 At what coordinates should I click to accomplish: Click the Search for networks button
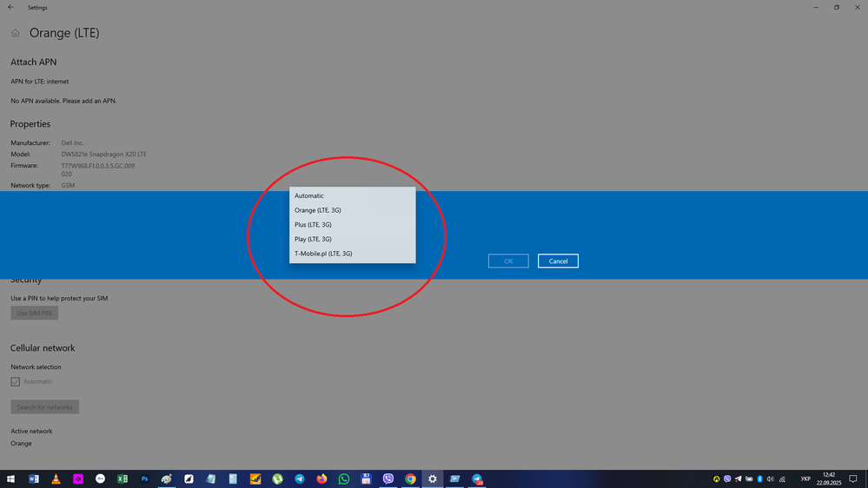(45, 407)
